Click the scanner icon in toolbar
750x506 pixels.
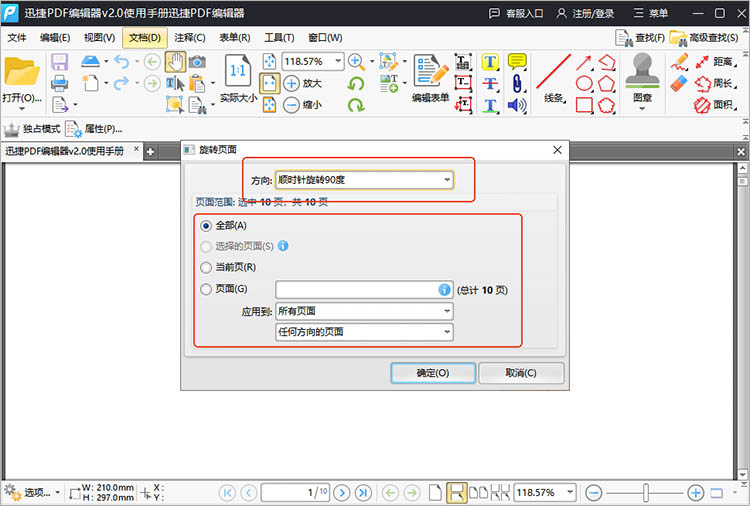point(90,61)
